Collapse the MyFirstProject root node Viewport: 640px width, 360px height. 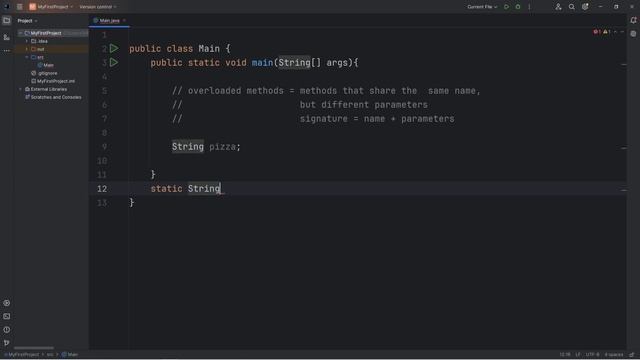pyautogui.click(x=20, y=33)
